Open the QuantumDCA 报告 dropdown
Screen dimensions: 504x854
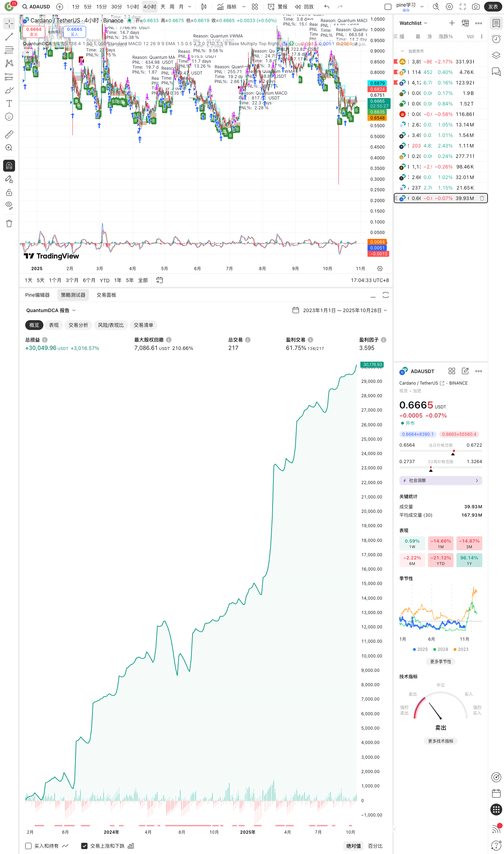point(51,310)
